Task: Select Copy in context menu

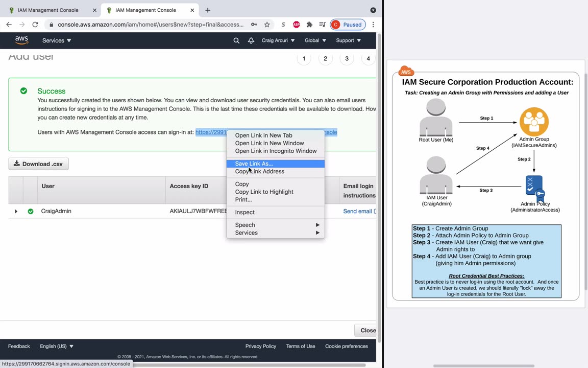Action: (276, 184)
